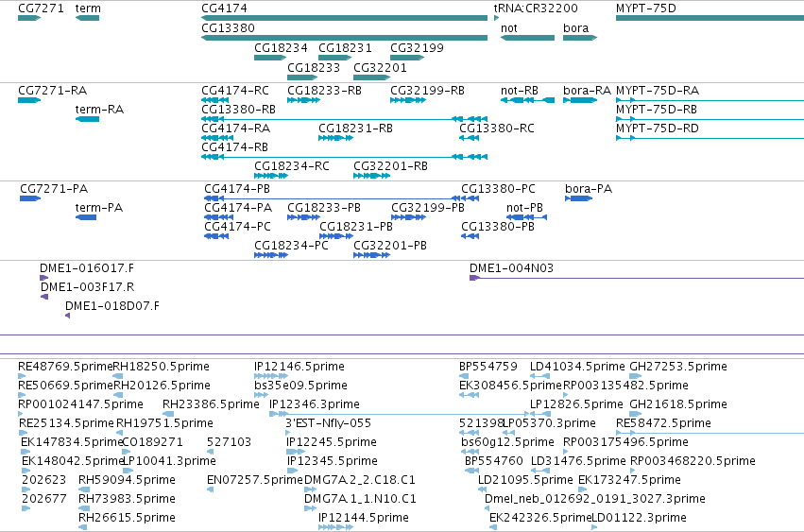
Task: Select the tRNA:CR32200 gene label
Action: click(536, 9)
